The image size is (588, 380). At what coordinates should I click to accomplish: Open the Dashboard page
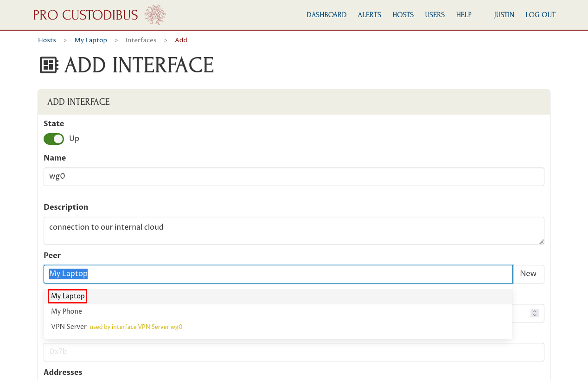326,15
